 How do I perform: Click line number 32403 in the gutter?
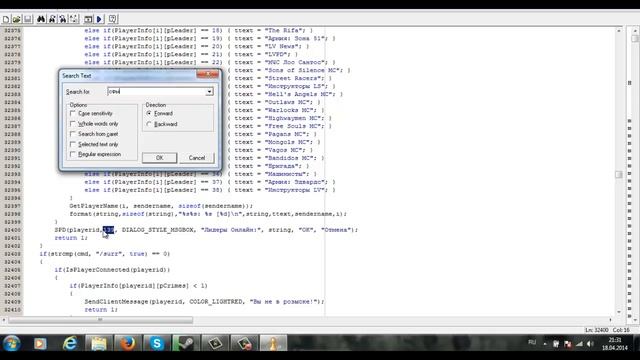(x=12, y=254)
